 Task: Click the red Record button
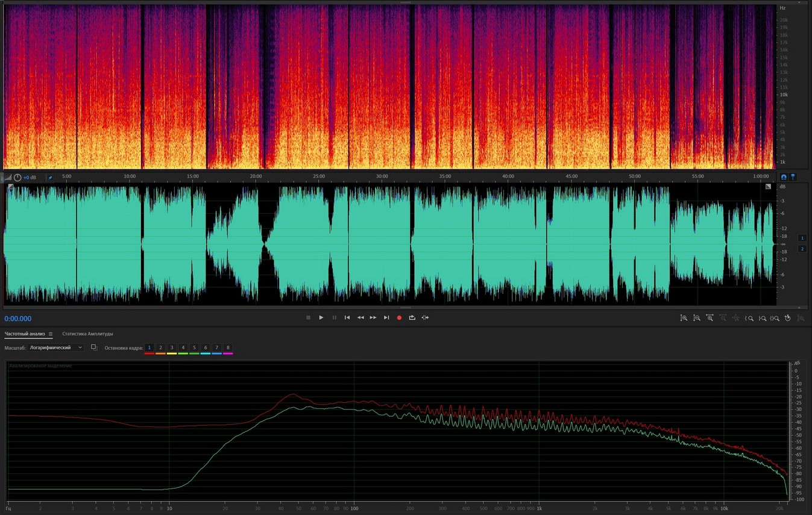click(x=399, y=317)
